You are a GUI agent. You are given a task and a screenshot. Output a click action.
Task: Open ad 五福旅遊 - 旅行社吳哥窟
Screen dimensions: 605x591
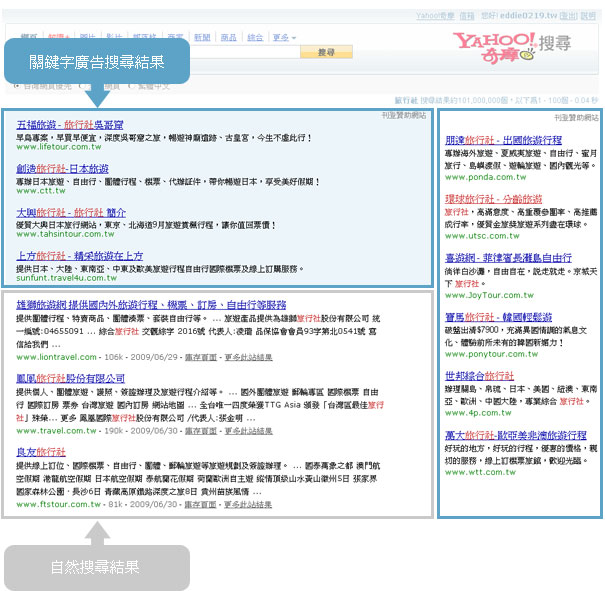[70, 125]
